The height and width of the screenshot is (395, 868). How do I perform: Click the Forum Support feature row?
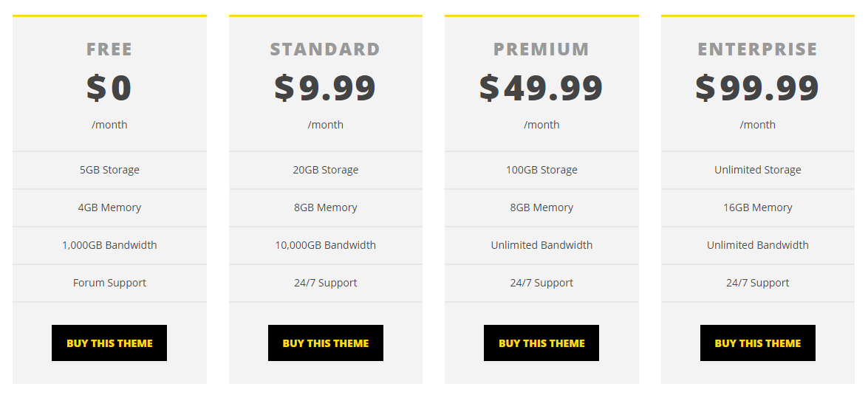click(109, 283)
